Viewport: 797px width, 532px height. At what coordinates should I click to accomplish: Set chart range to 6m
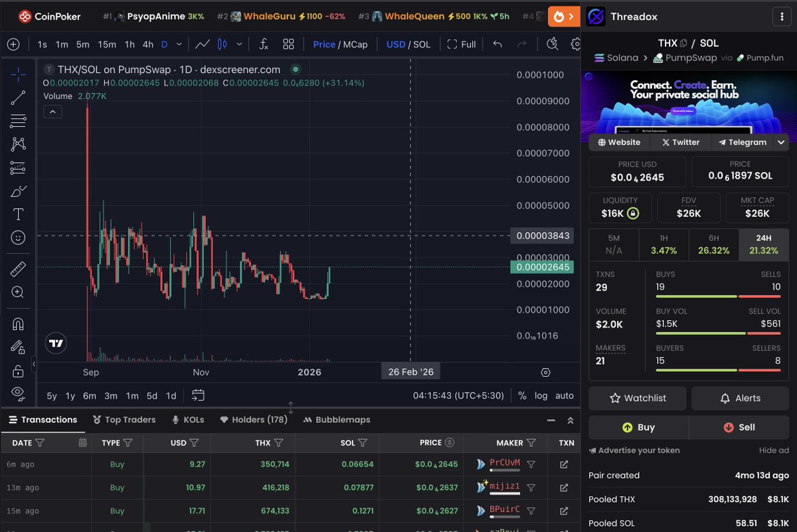[90, 396]
